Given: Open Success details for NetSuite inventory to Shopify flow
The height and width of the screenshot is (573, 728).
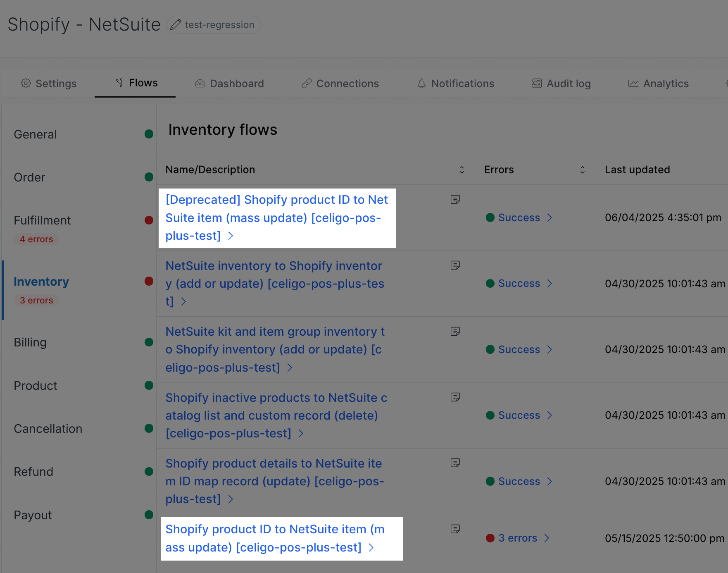Looking at the screenshot, I should click(x=519, y=283).
